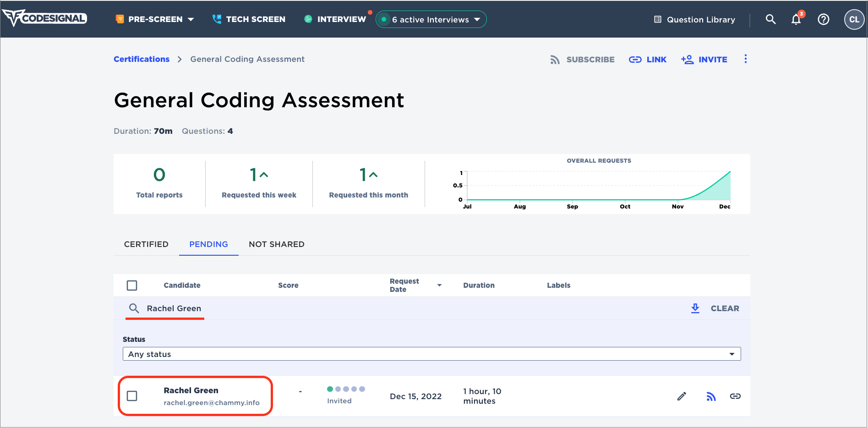Click the Invited progress dots indicator
The width and height of the screenshot is (868, 428).
tap(346, 389)
